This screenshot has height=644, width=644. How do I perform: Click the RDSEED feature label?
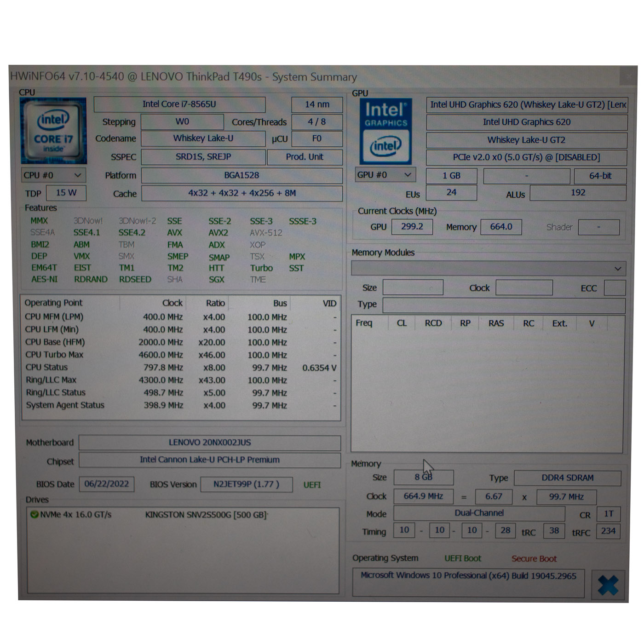click(x=135, y=279)
